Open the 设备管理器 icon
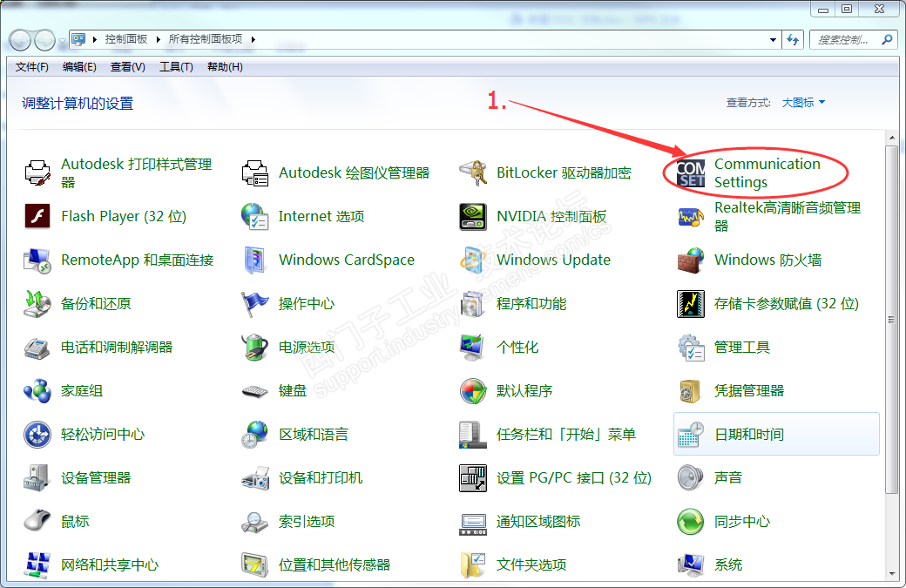Image resolution: width=906 pixels, height=588 pixels. click(37, 478)
